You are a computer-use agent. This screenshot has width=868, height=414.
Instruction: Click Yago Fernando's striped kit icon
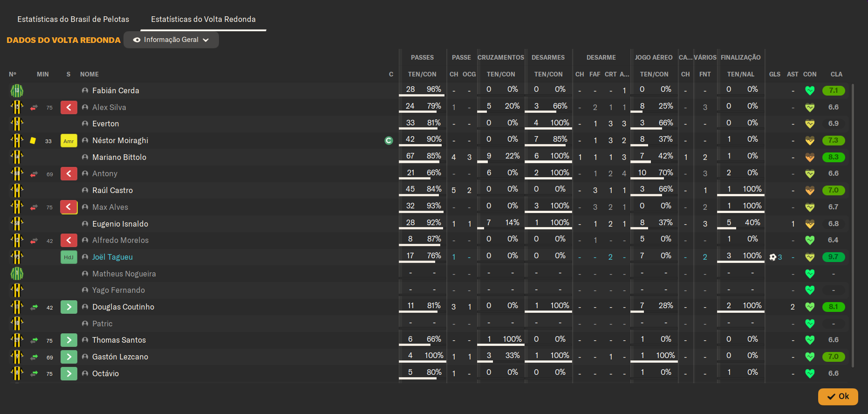click(x=17, y=290)
